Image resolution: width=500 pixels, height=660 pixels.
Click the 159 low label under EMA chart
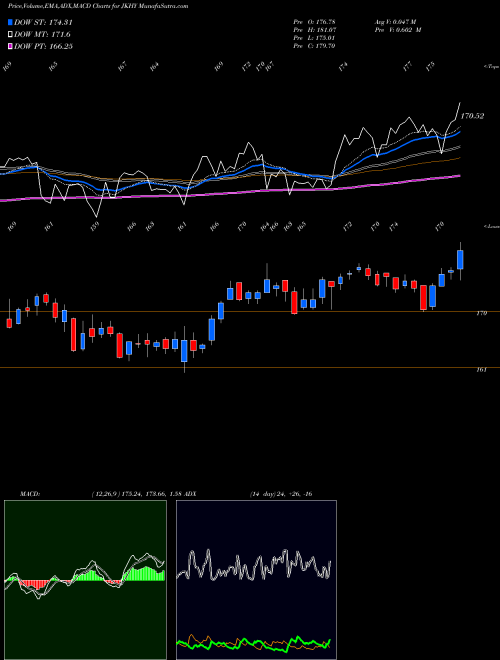96,226
